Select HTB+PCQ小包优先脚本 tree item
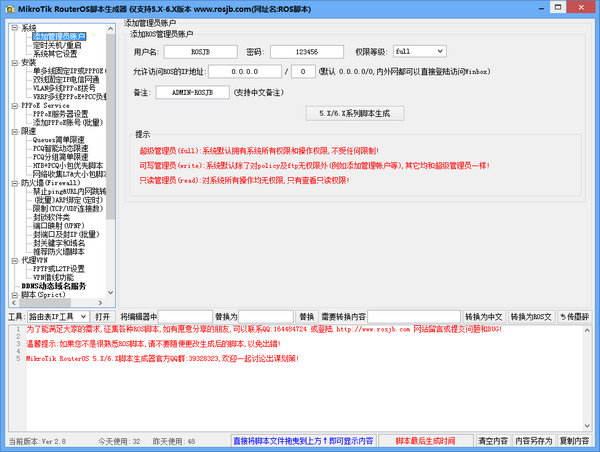 (x=68, y=165)
